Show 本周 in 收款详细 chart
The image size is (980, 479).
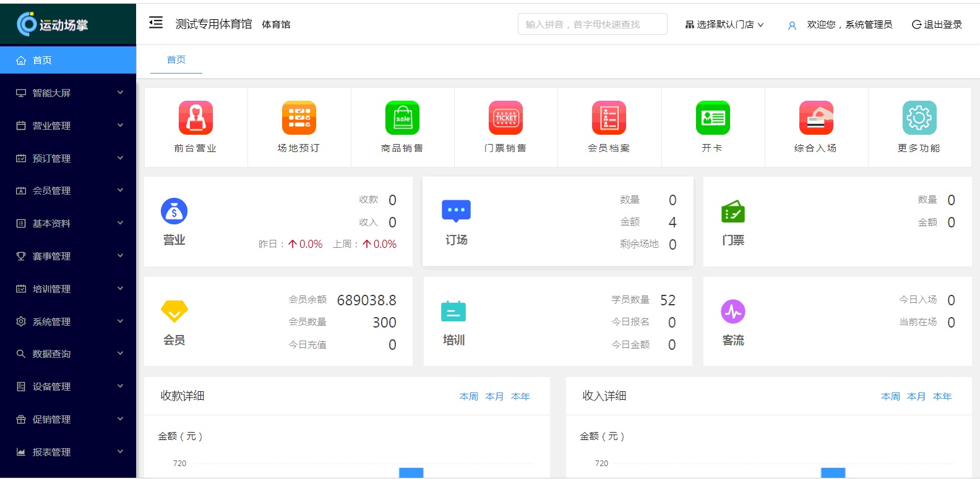click(469, 396)
